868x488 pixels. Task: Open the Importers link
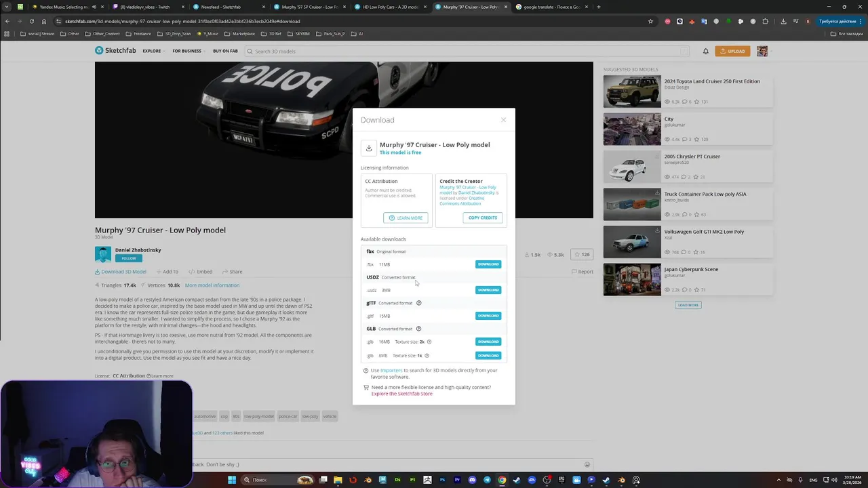[x=391, y=370]
